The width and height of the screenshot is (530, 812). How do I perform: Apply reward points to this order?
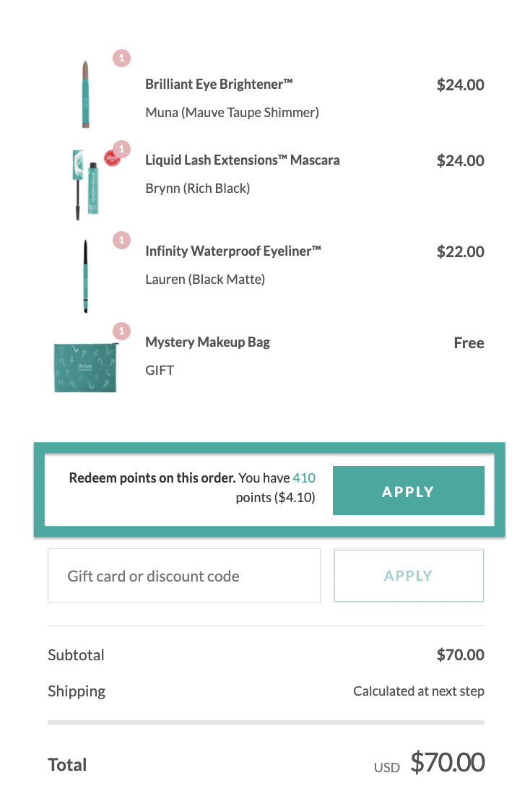coord(409,491)
